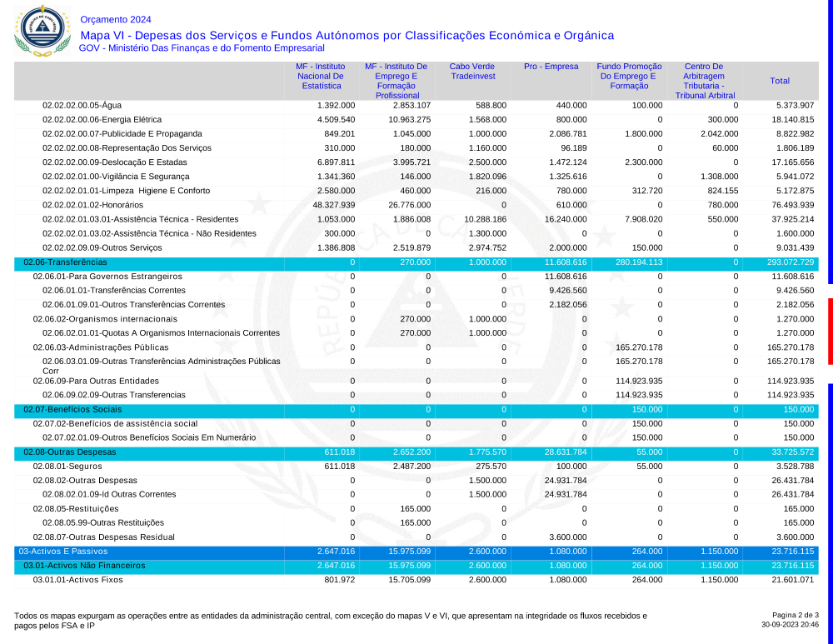
Task: Select the GOV - Ministério Das Finanças subtitle
Action: [201, 48]
